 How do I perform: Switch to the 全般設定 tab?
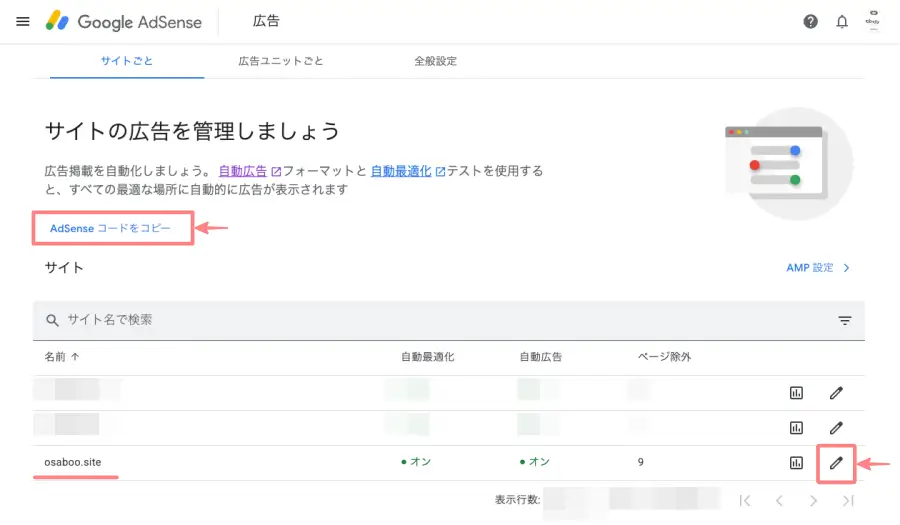point(436,61)
